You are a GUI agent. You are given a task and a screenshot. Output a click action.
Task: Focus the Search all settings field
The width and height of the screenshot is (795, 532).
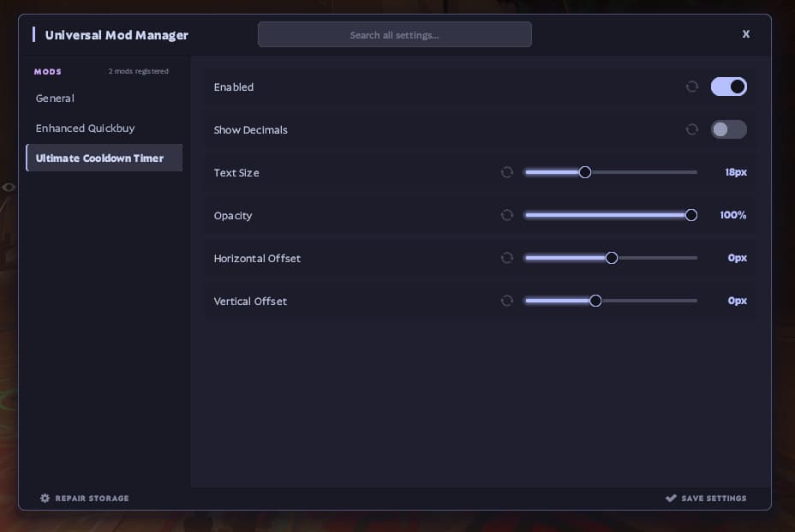click(x=394, y=34)
